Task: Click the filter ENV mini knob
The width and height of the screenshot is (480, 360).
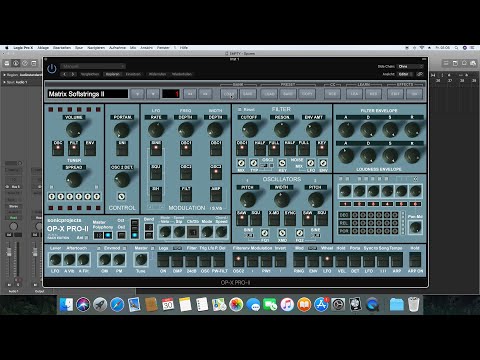Action: (323, 163)
